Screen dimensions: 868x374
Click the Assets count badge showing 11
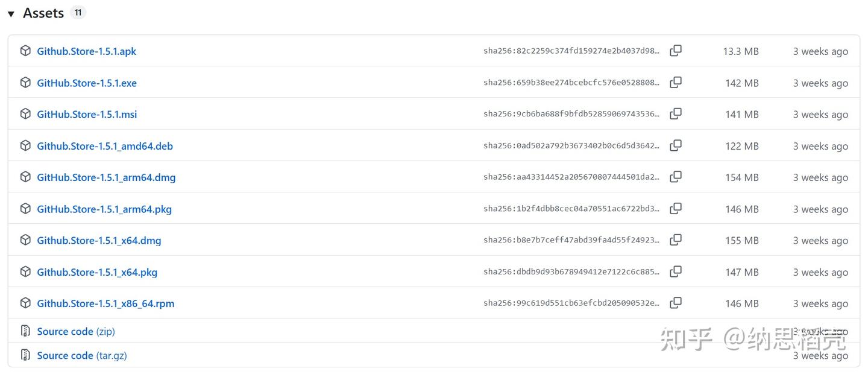[78, 13]
